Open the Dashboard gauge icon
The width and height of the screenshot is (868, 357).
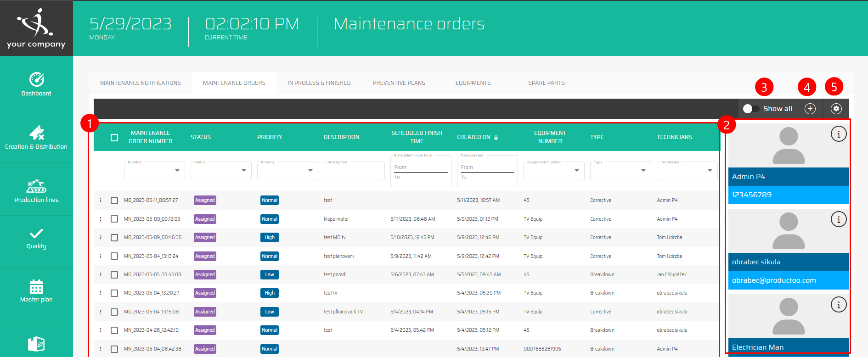click(36, 80)
